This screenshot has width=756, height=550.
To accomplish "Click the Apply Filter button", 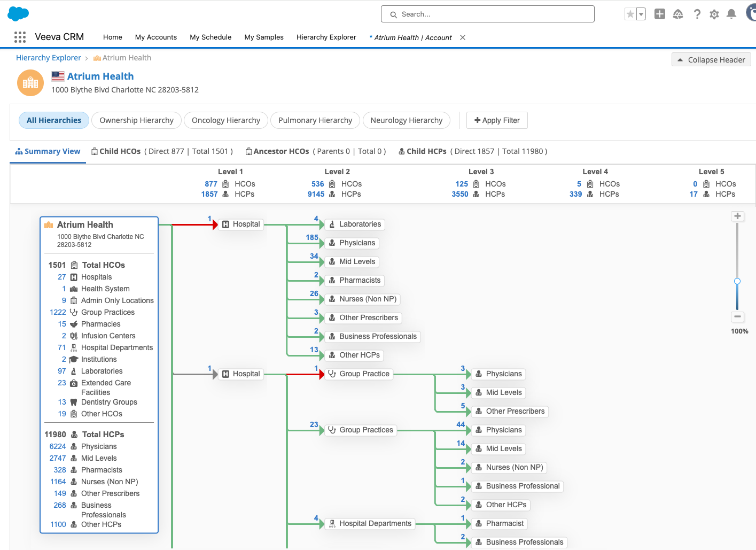I will click(x=497, y=120).
